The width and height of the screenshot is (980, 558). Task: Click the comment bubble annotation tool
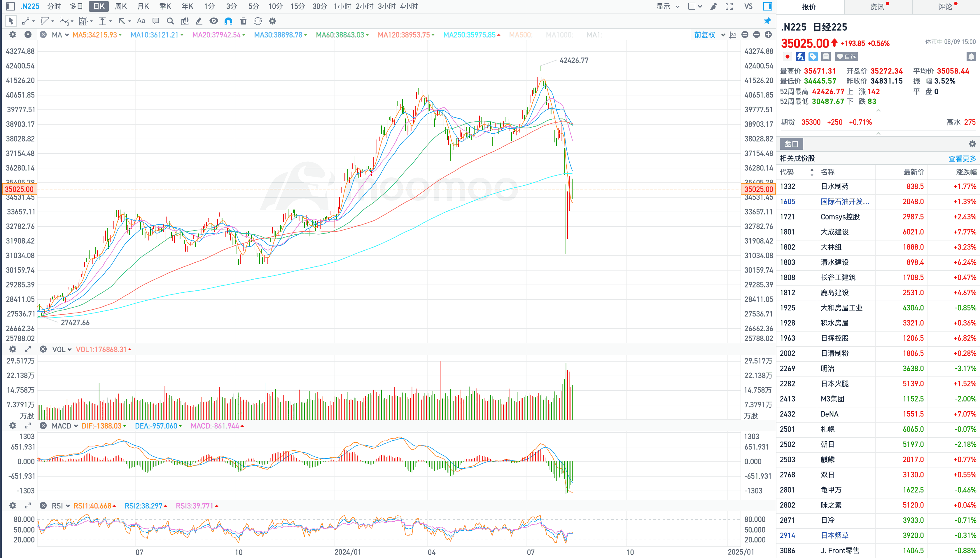(155, 21)
